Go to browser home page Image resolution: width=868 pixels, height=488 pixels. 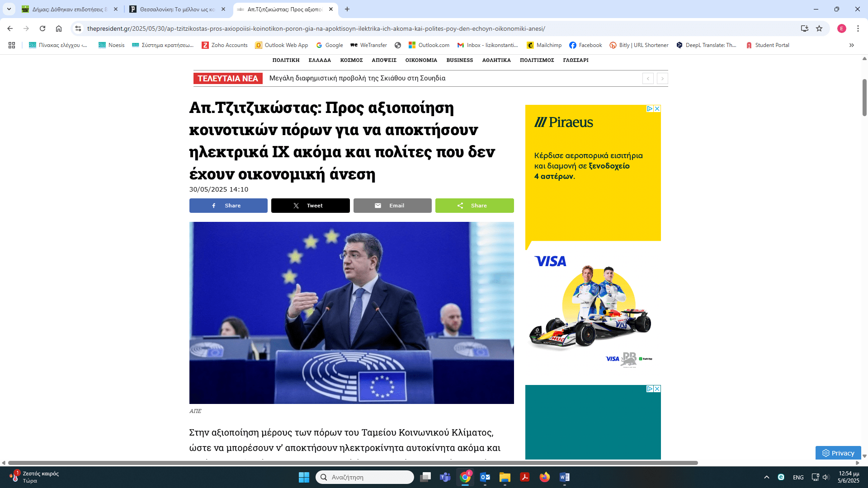(x=59, y=28)
